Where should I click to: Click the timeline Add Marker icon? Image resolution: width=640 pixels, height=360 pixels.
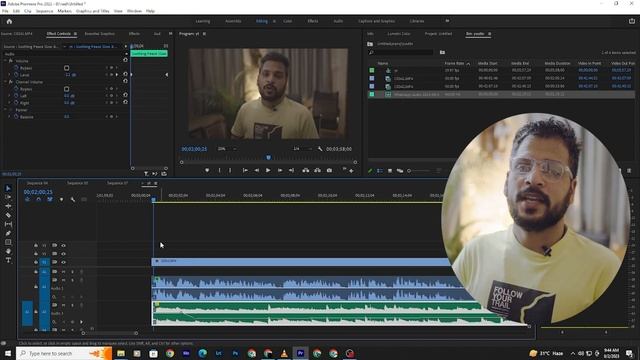61,200
